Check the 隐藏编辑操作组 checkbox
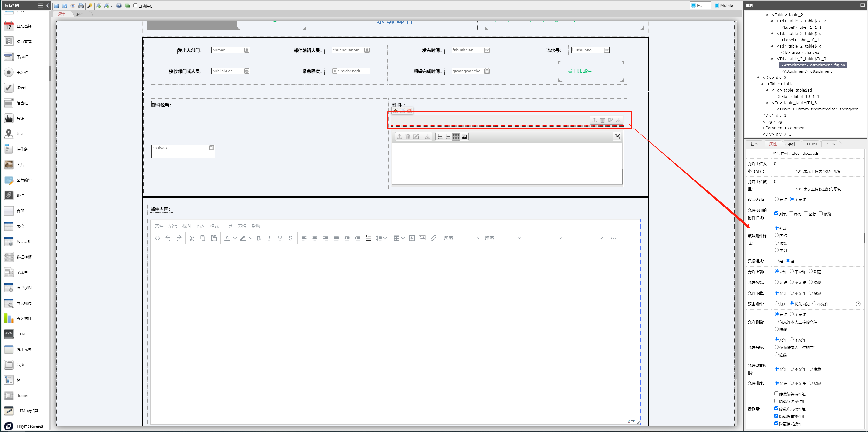 coord(776,394)
